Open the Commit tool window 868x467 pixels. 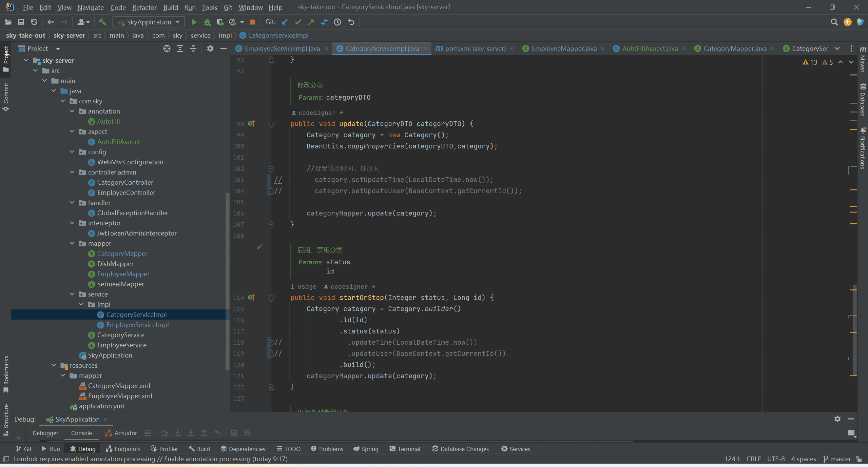pos(6,97)
